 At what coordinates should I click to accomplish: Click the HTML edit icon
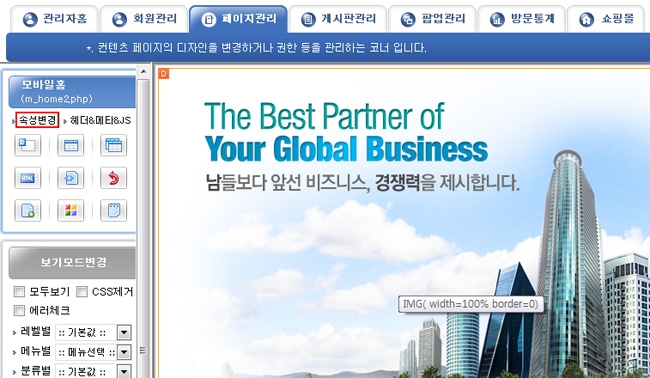28,178
